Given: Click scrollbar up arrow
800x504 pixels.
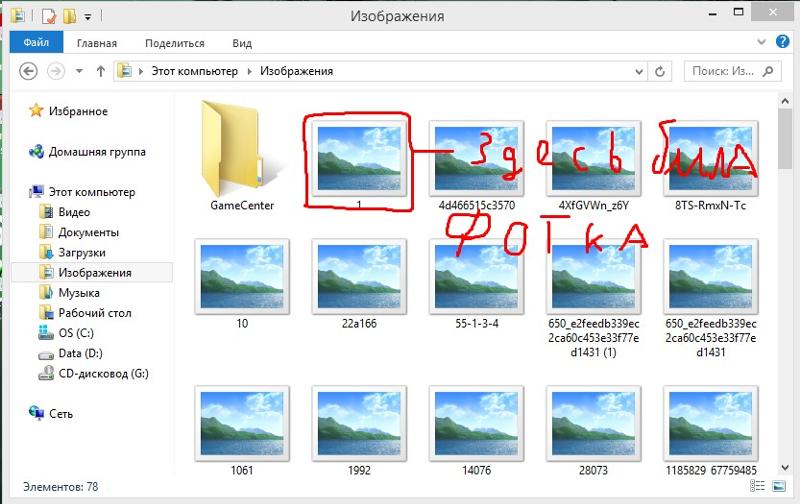Looking at the screenshot, I should click(785, 101).
